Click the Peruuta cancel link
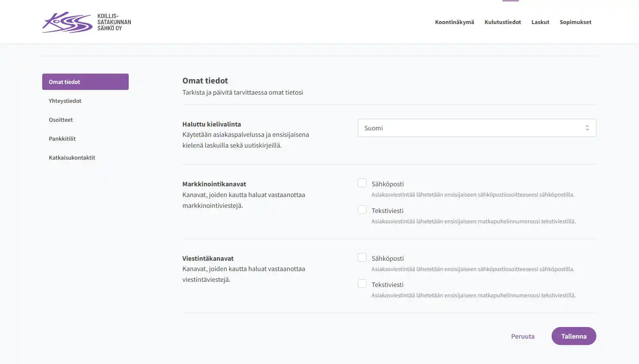 click(522, 336)
